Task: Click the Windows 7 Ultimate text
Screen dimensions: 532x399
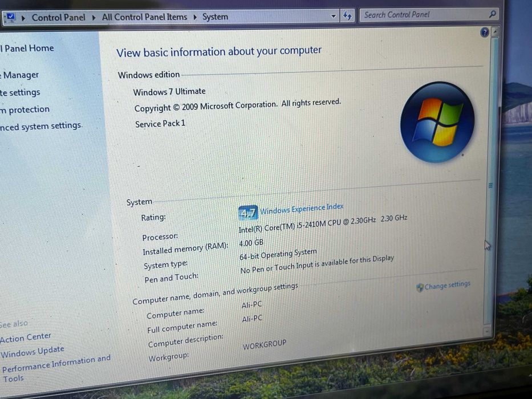Action: point(169,92)
